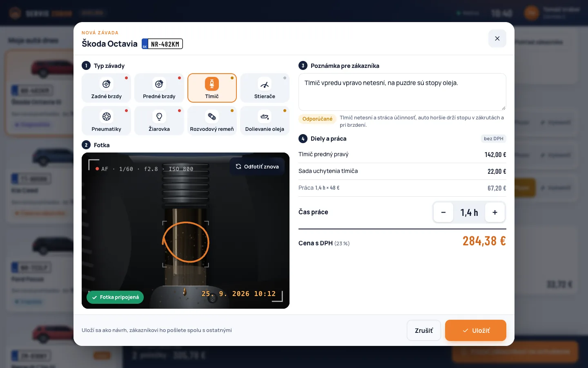Image resolution: width=588 pixels, height=368 pixels.
Task: Decrease labor time with the minus button
Action: point(443,212)
